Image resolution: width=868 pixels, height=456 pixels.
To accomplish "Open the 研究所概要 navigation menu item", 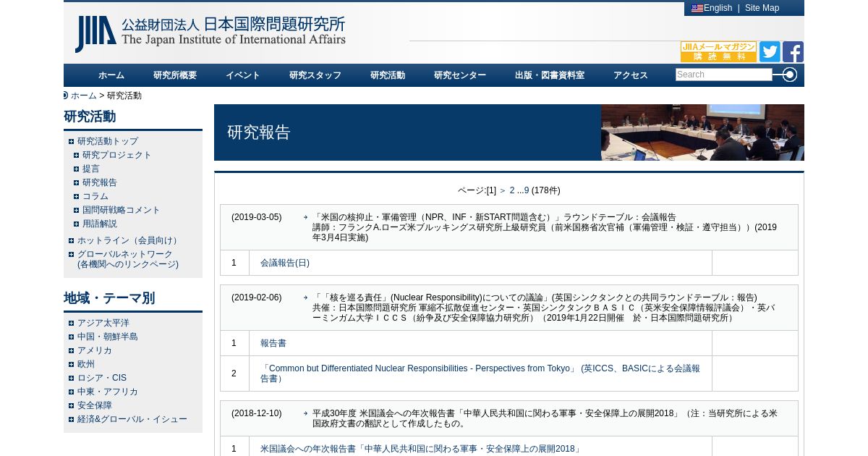I will point(175,75).
